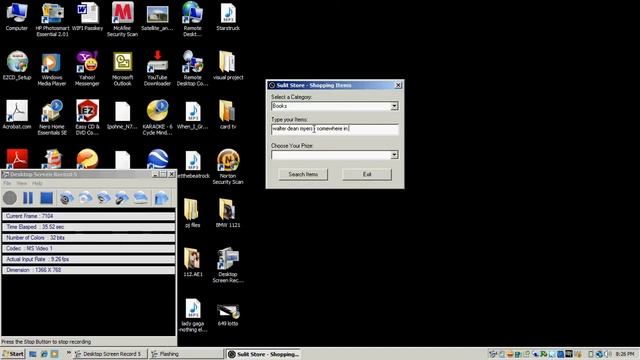
Task: Switch to Sulit Store taskbar button
Action: 263,354
